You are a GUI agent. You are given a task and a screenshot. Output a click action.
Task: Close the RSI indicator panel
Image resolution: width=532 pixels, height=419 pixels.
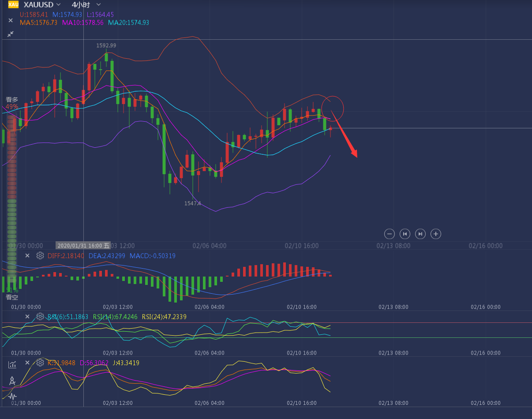[x=27, y=316]
